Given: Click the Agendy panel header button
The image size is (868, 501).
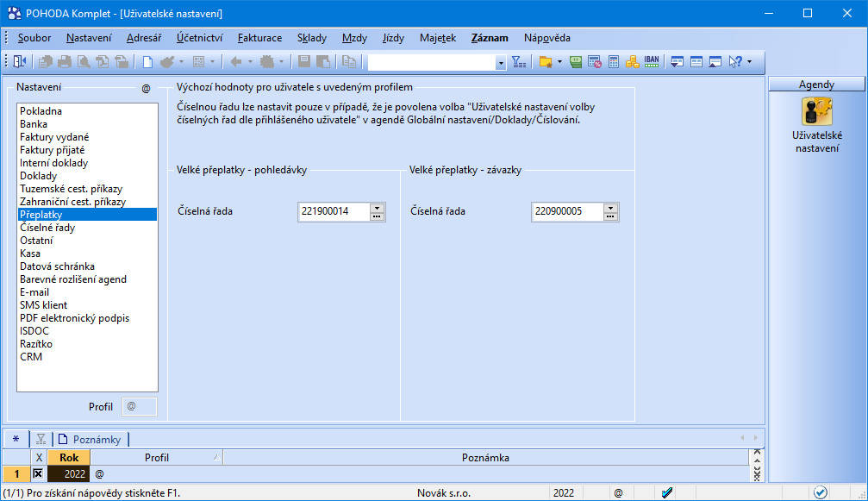Looking at the screenshot, I should (816, 85).
